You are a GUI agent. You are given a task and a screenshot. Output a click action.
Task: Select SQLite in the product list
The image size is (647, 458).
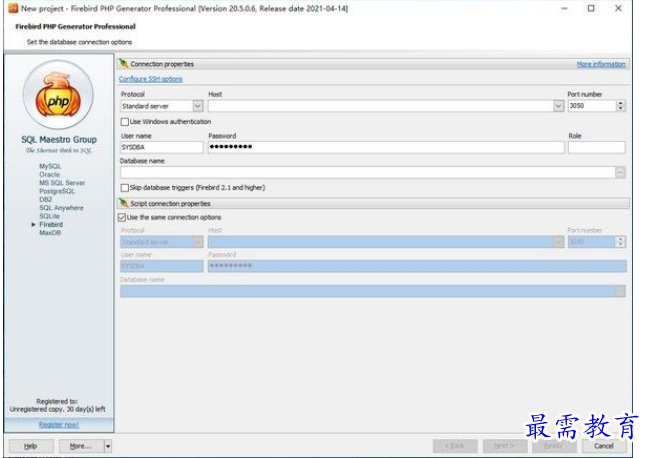point(50,216)
